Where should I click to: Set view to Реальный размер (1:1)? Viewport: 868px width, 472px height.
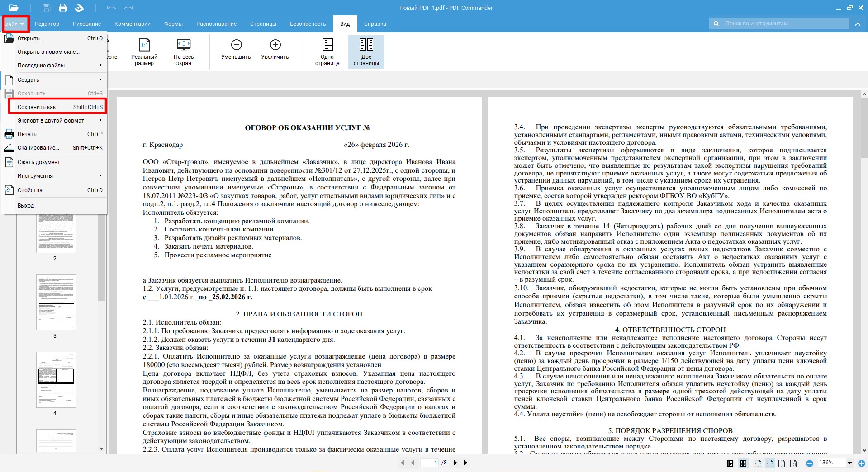[144, 52]
